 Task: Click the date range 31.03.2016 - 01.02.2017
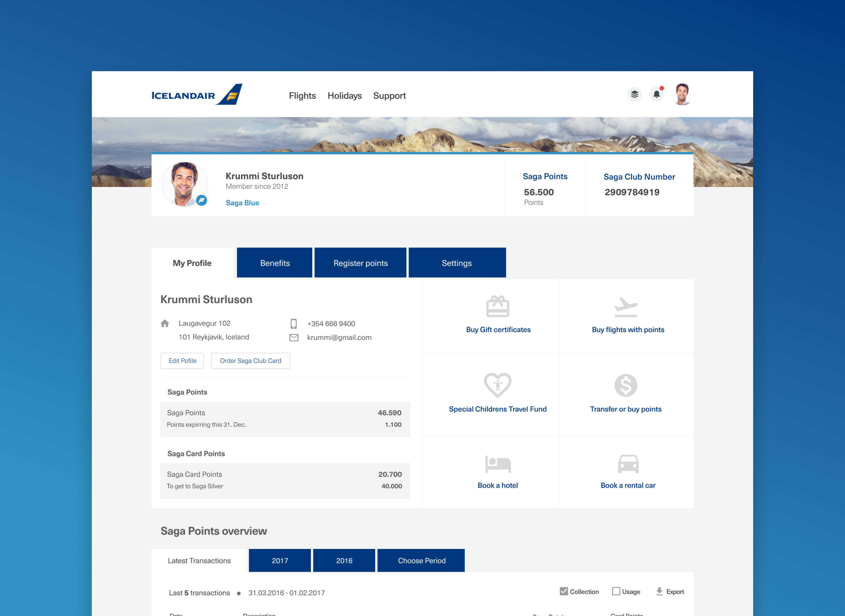(x=287, y=593)
